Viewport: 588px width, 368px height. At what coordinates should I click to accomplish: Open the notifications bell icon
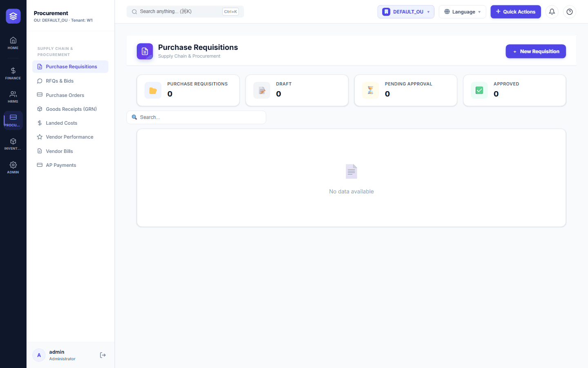(x=552, y=12)
